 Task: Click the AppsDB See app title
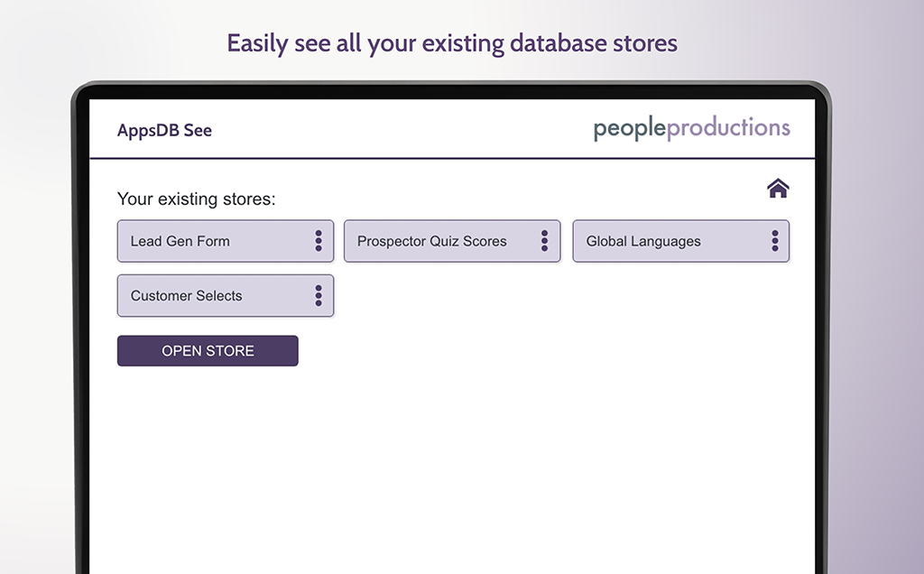164,130
